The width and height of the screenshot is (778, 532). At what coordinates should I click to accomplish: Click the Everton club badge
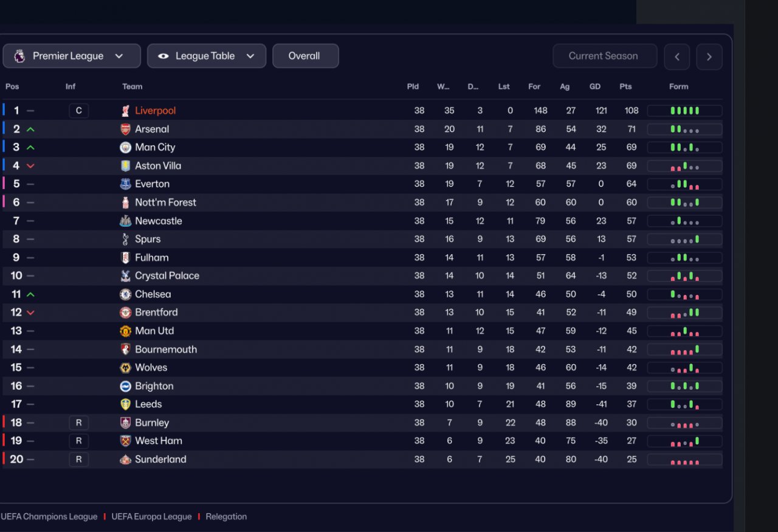[x=125, y=184]
